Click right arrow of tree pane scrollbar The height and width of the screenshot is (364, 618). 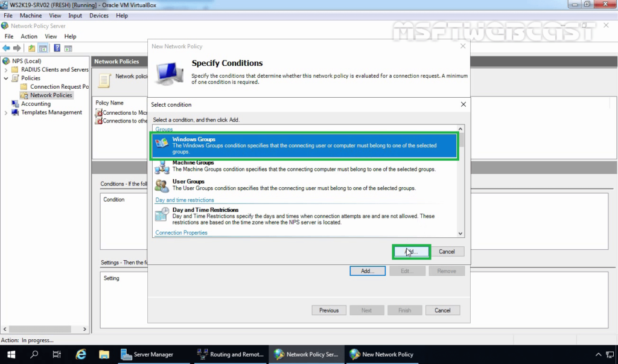pos(84,329)
